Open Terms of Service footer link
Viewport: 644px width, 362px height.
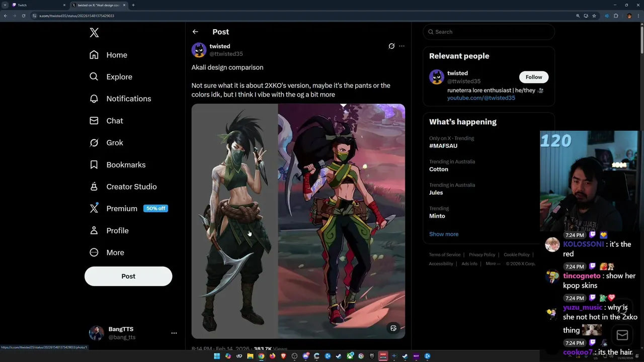pyautogui.click(x=445, y=255)
